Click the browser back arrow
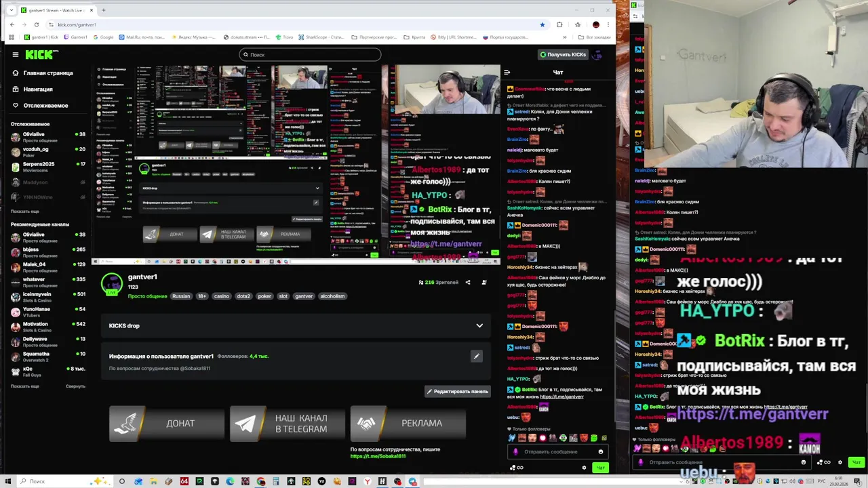Image resolution: width=868 pixels, height=488 pixels. click(x=12, y=24)
